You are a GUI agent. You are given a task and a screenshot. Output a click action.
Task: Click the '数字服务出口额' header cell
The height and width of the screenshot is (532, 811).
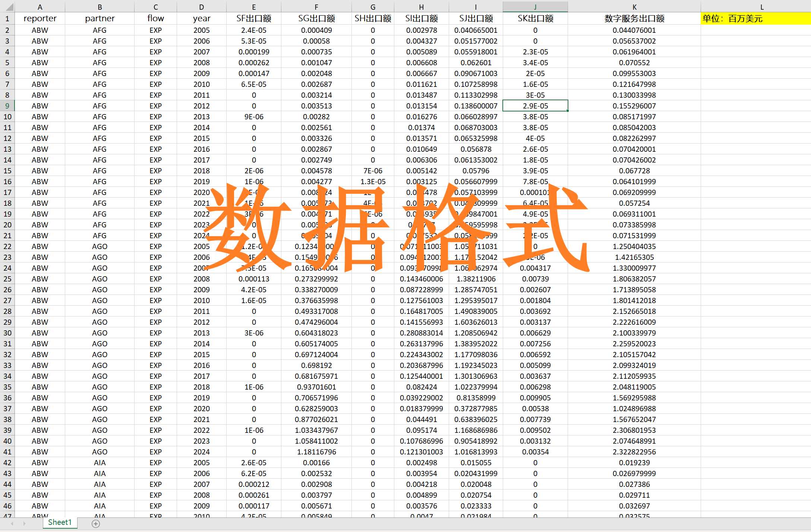[634, 19]
